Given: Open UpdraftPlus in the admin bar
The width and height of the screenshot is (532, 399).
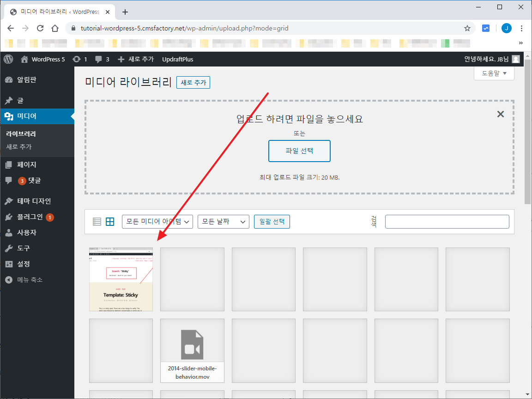Looking at the screenshot, I should pyautogui.click(x=177, y=59).
